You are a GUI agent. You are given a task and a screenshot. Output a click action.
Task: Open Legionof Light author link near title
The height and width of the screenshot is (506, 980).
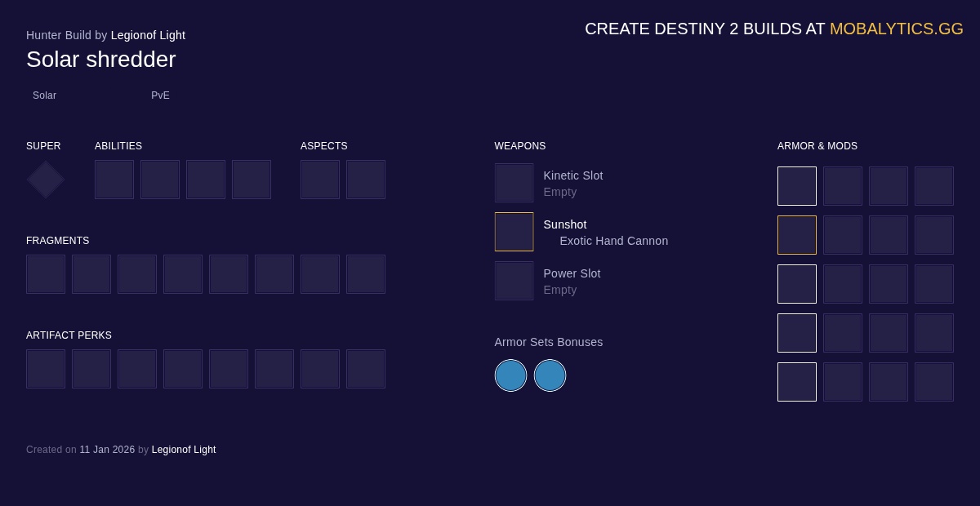[148, 35]
